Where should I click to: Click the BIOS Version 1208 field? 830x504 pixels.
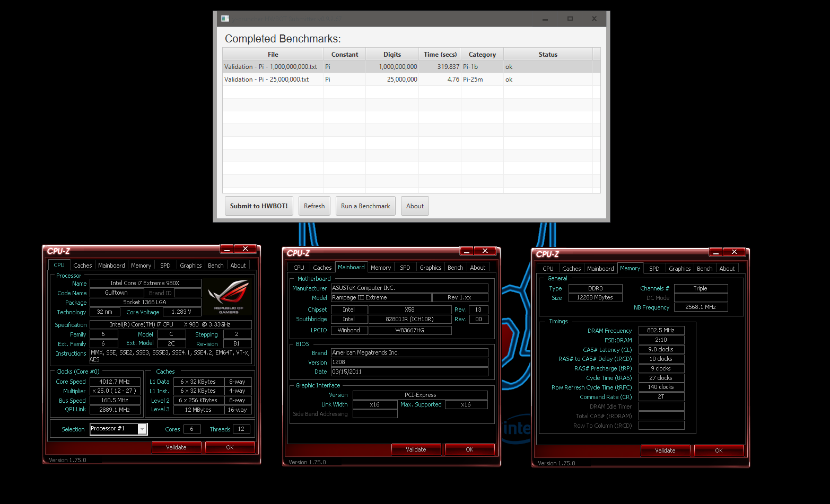[x=409, y=362]
